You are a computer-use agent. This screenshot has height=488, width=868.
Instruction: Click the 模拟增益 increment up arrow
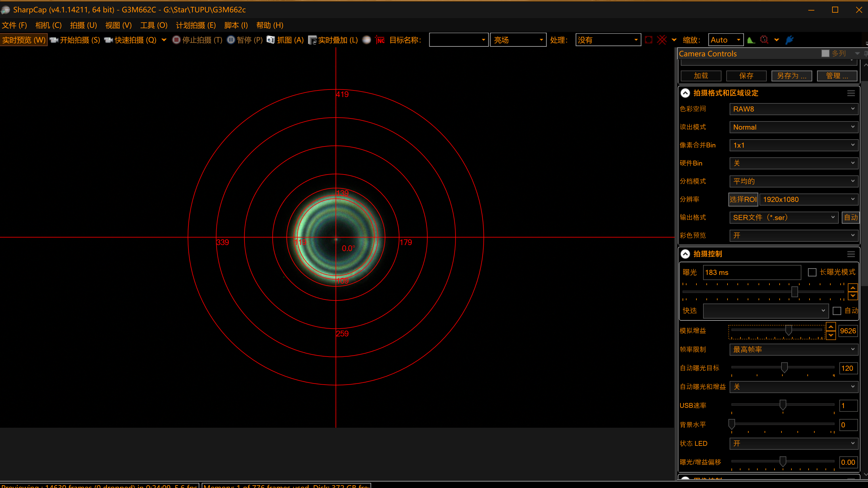[831, 327]
